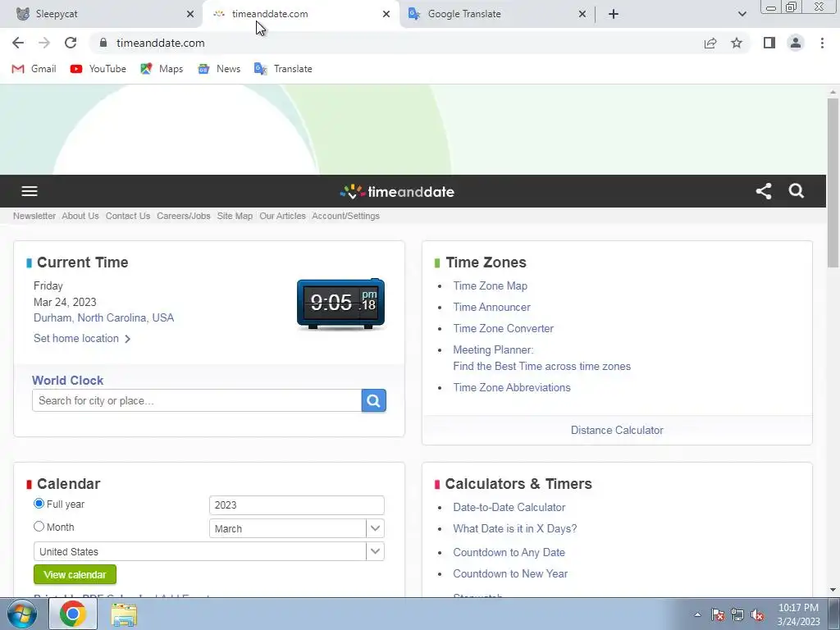Click the blue World Clock search button
The width and height of the screenshot is (840, 630).
click(373, 400)
